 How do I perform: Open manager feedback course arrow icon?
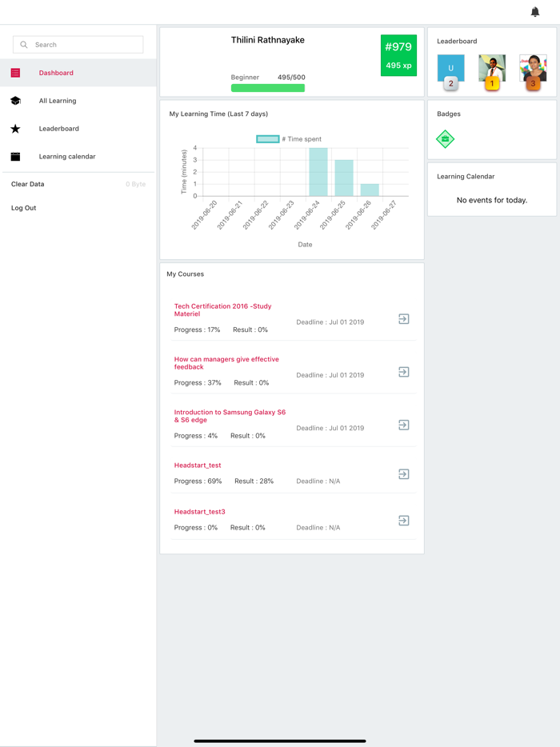(x=404, y=372)
